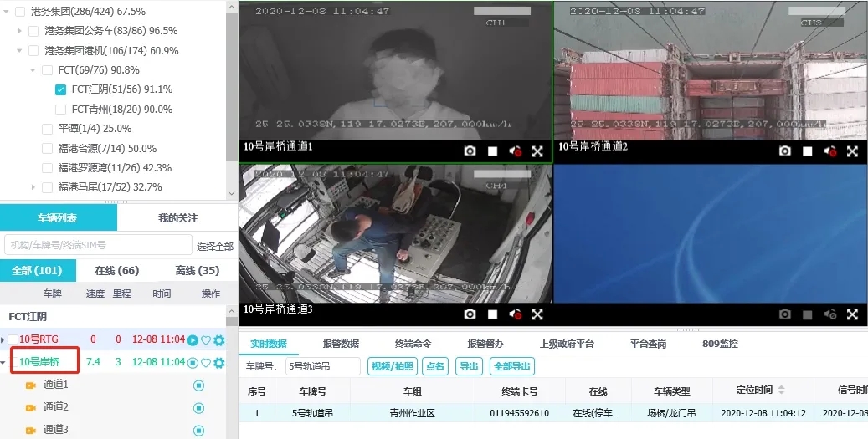
Task: Stop the 通道1 stream in vehicle list
Action: coord(199,385)
